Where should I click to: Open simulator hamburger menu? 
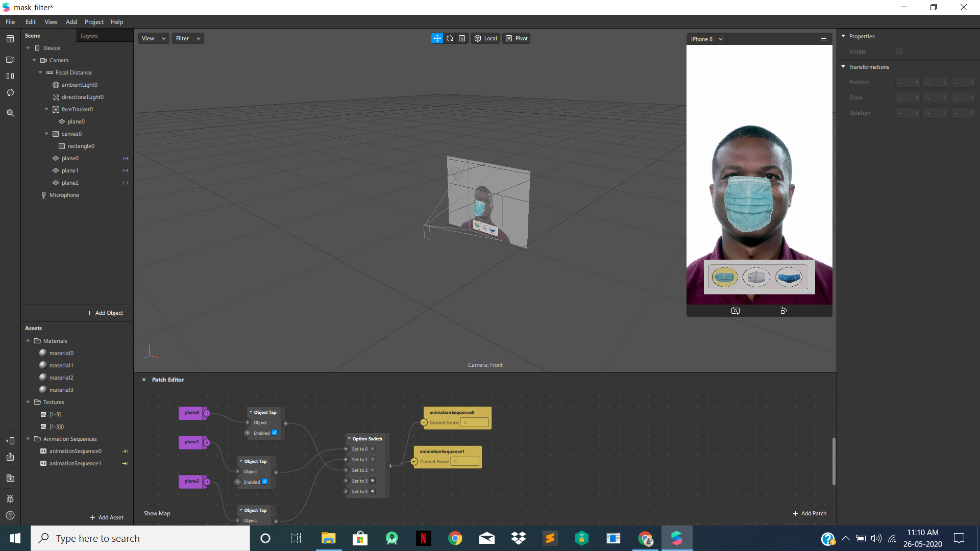[823, 39]
